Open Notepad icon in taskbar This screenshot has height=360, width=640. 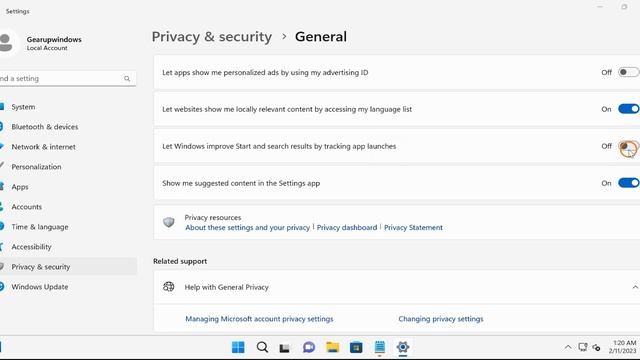pyautogui.click(x=380, y=347)
